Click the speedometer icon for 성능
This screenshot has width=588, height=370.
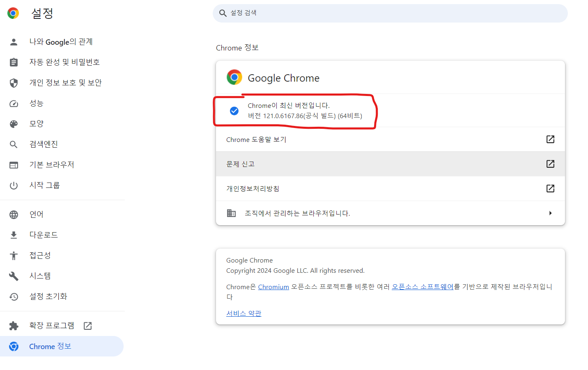(14, 103)
